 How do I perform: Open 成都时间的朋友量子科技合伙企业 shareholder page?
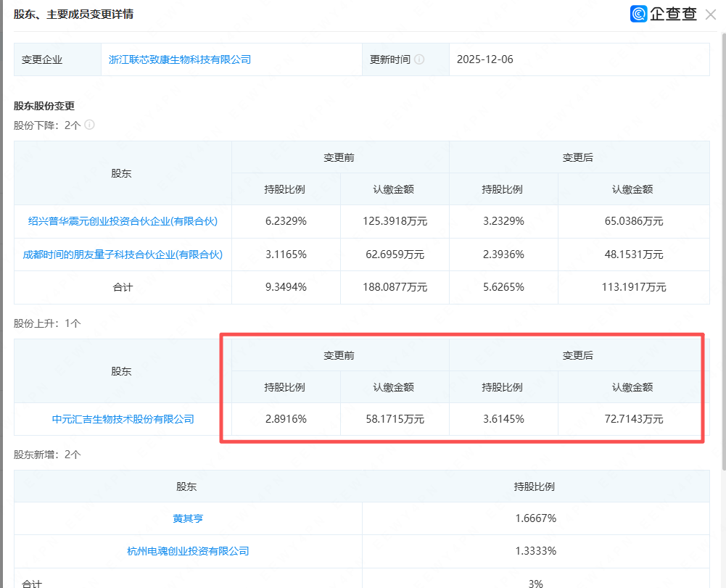click(123, 254)
